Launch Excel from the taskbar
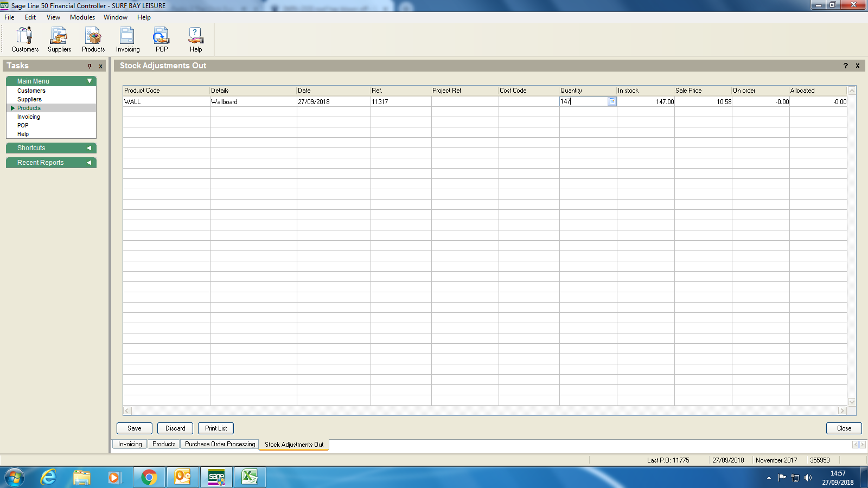868x488 pixels. [250, 477]
